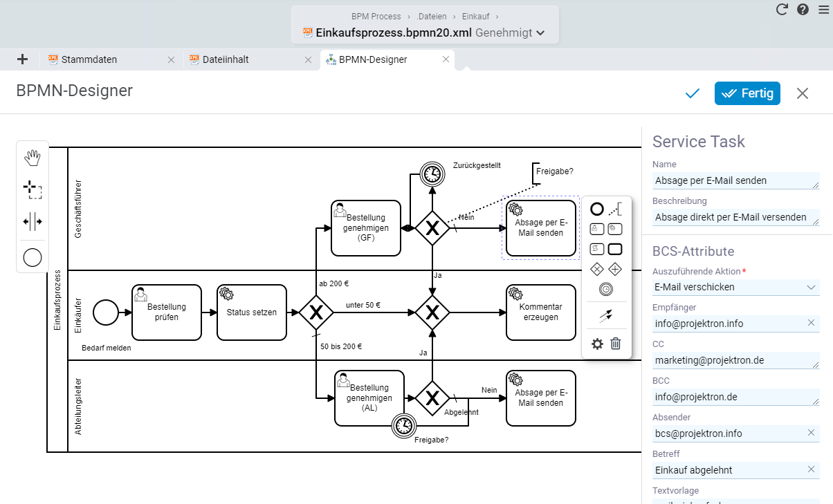Delete element via trash icon

pyautogui.click(x=616, y=343)
